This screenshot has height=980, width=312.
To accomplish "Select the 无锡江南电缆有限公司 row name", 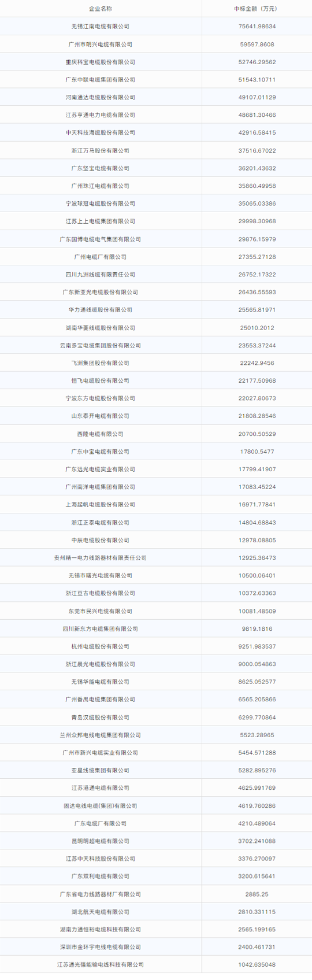I will click(x=101, y=27).
